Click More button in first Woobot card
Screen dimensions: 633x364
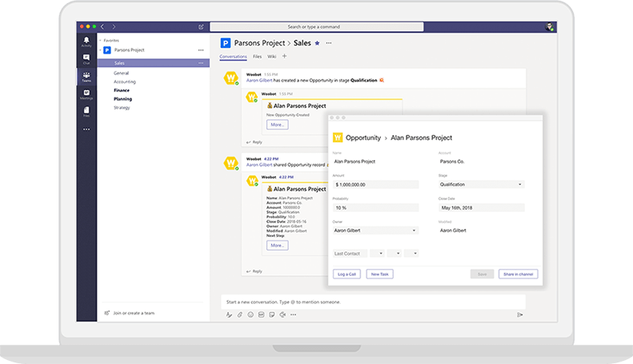278,125
